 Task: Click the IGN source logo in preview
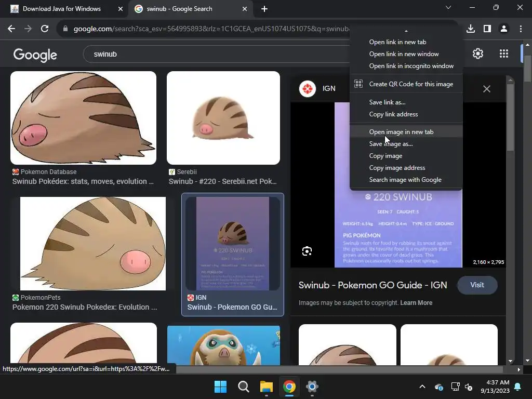point(308,88)
